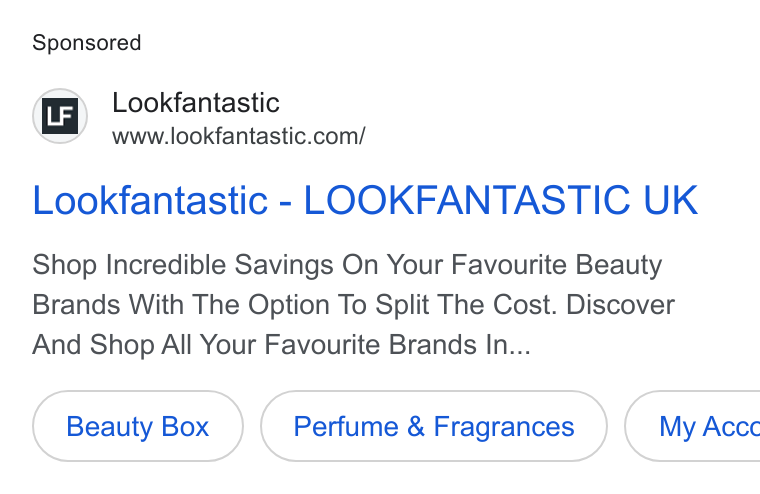
Task: Click the Lookfantastic site name beside the logo
Action: [x=196, y=103]
